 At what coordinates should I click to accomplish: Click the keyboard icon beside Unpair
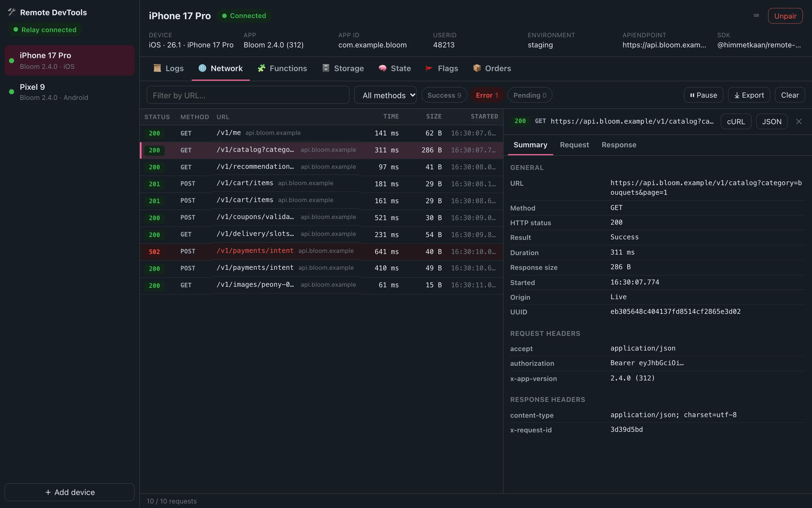[756, 16]
